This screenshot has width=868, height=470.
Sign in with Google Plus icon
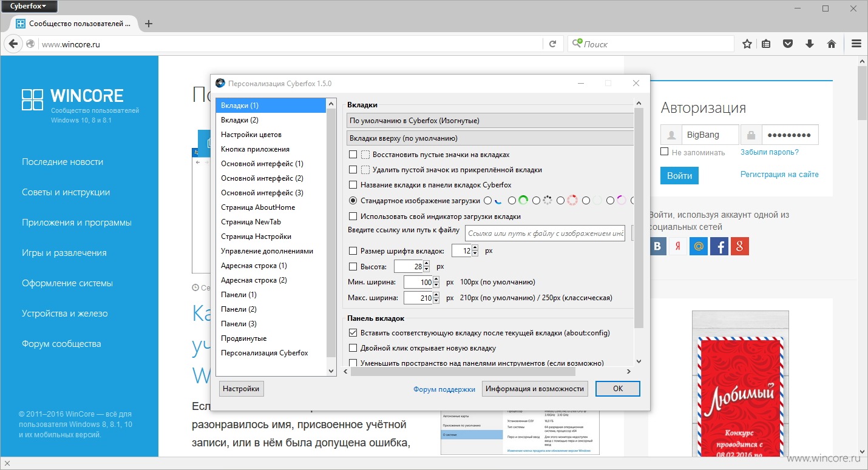click(x=740, y=246)
